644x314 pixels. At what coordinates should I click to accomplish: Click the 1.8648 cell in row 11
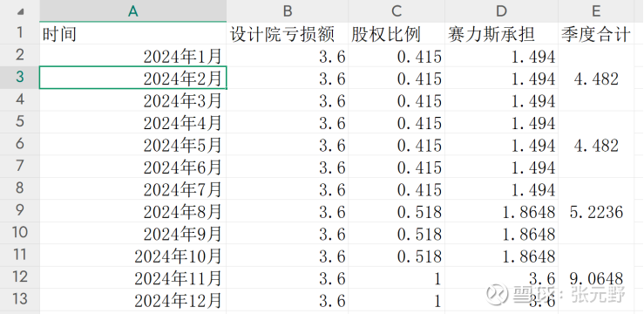tap(501, 256)
